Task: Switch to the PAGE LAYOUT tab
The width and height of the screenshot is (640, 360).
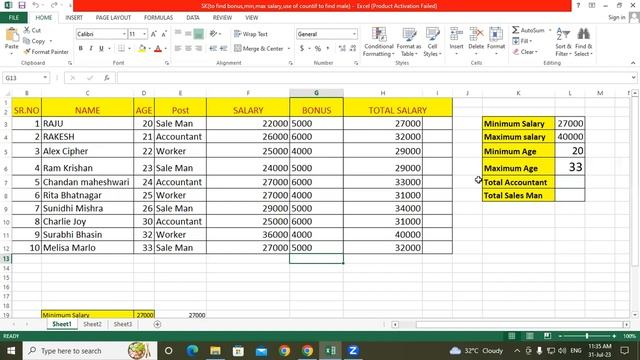Action: coord(113,18)
